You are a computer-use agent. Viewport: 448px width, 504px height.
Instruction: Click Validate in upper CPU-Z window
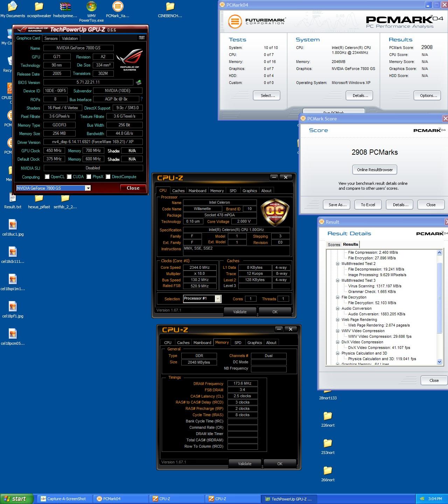(x=240, y=312)
